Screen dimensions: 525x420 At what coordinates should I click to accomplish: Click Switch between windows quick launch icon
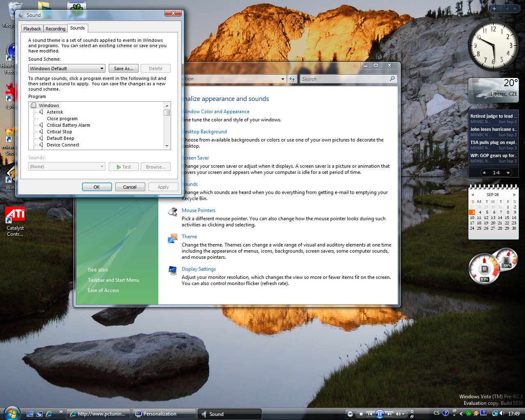[x=39, y=414]
